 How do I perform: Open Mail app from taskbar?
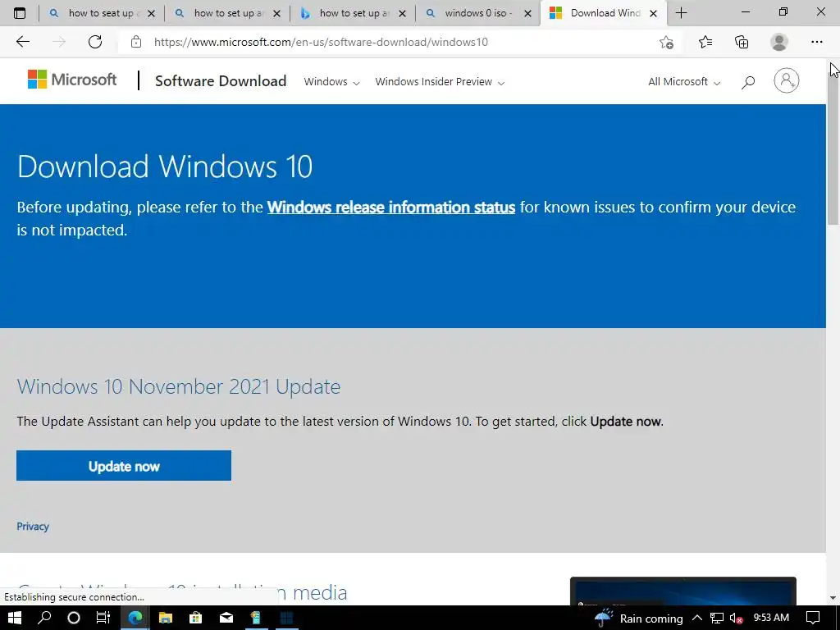pos(226,618)
